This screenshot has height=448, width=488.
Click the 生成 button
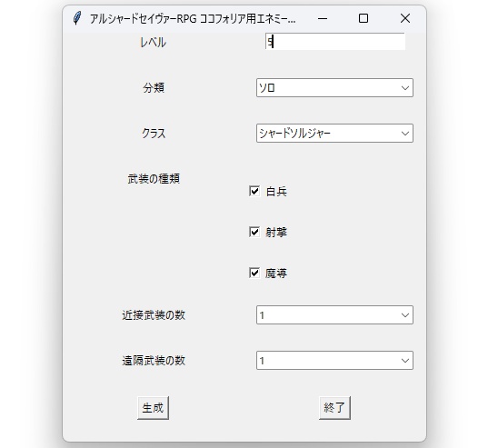pos(153,407)
